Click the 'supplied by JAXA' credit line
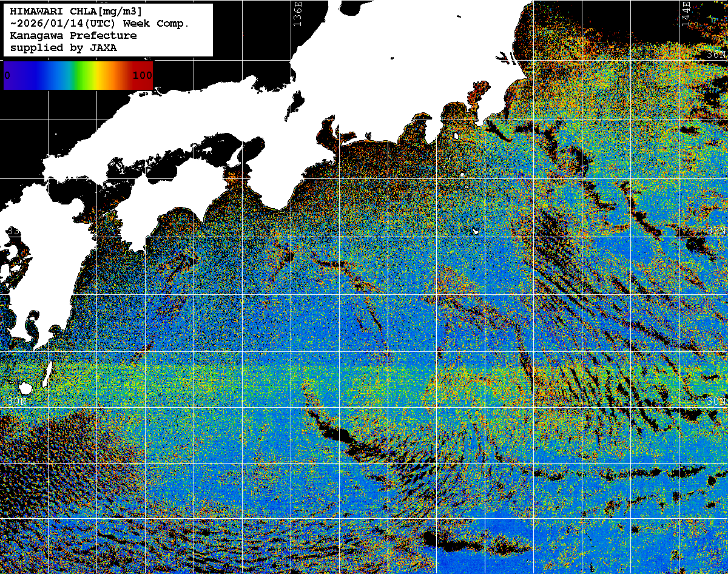Image resolution: width=728 pixels, height=574 pixels. [x=64, y=48]
